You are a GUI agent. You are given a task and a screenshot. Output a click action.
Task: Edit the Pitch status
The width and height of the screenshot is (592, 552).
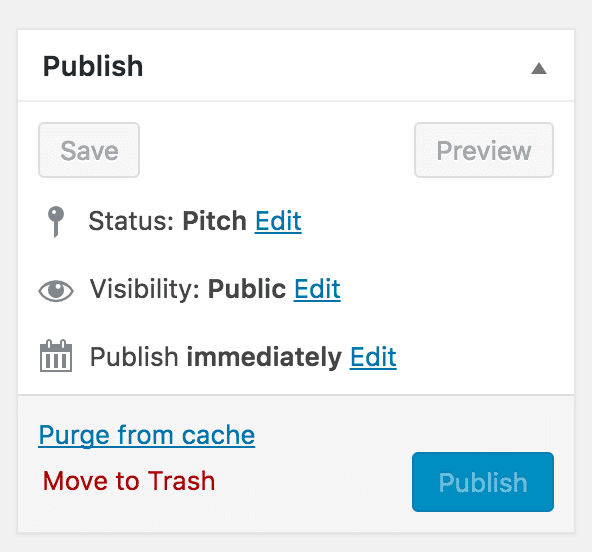[x=278, y=221]
